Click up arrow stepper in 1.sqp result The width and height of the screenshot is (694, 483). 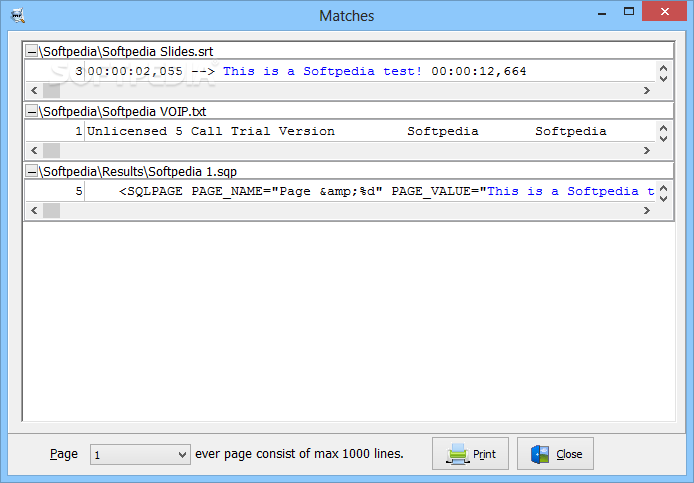tap(663, 188)
